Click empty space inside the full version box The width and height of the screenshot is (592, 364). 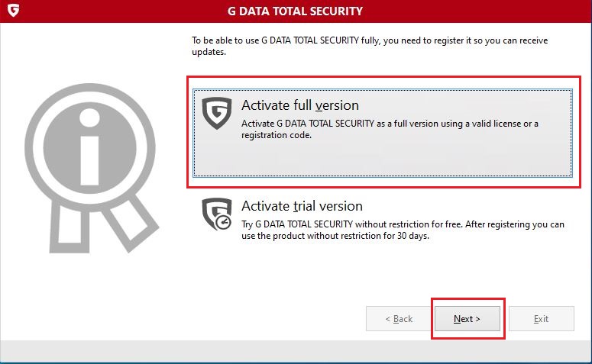[x=382, y=159]
